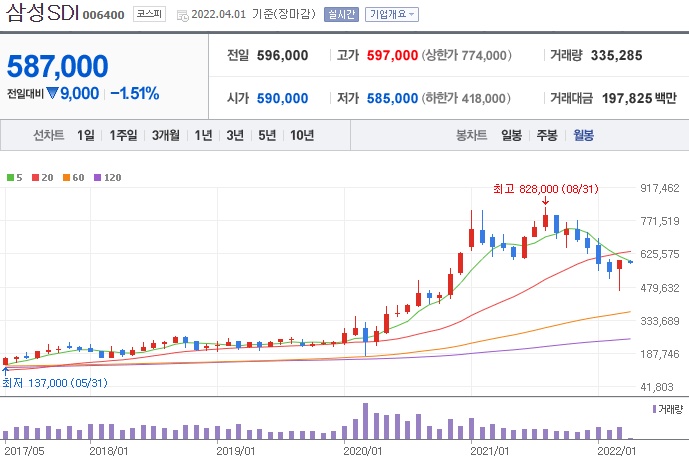Click the stock code 006400
The height and width of the screenshot is (458, 689).
click(x=103, y=15)
